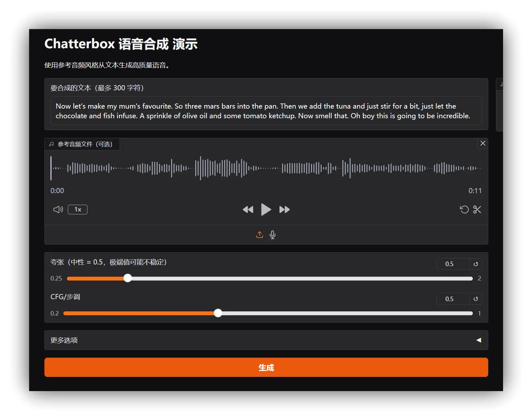Viewport: 532px width, 420px height.
Task: Click the 0:11 duration text
Action: (x=475, y=191)
